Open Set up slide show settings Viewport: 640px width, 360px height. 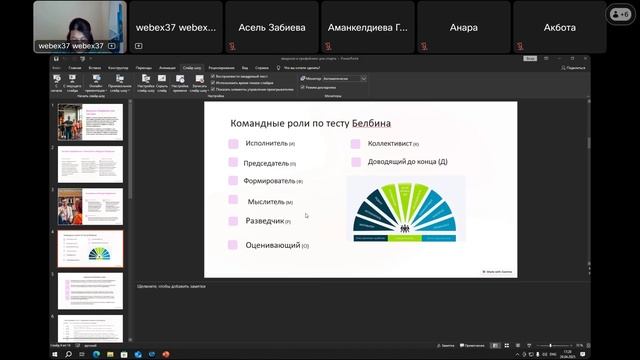[x=146, y=83]
